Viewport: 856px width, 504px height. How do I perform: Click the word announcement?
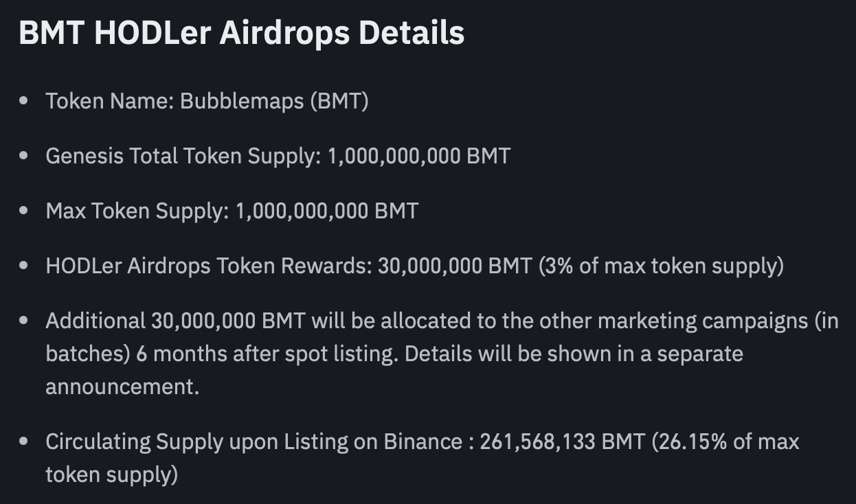pyautogui.click(x=122, y=387)
